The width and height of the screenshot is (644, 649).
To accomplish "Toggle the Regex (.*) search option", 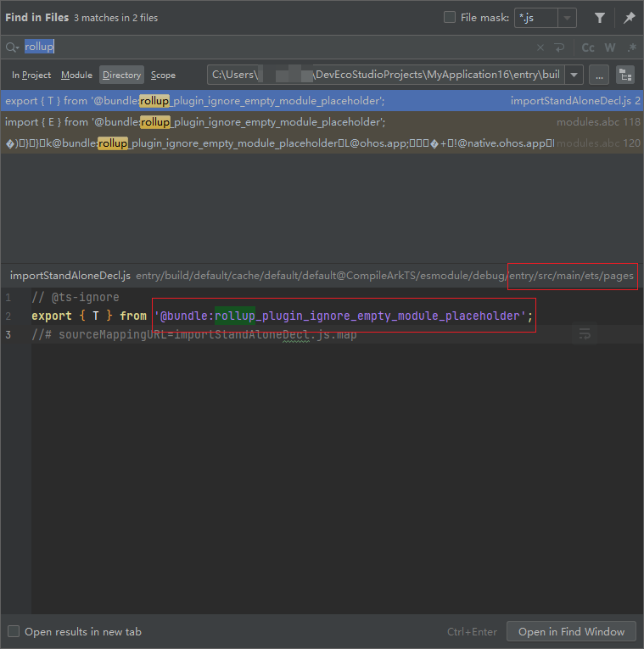I will tap(631, 48).
